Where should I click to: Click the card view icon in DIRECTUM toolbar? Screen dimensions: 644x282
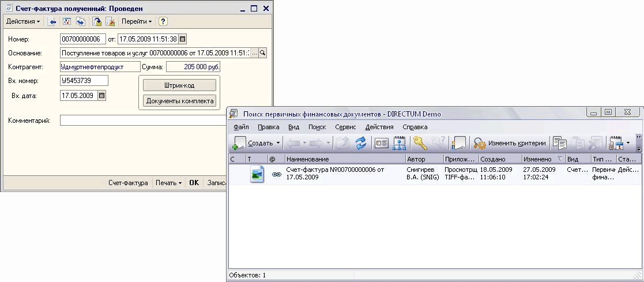382,143
